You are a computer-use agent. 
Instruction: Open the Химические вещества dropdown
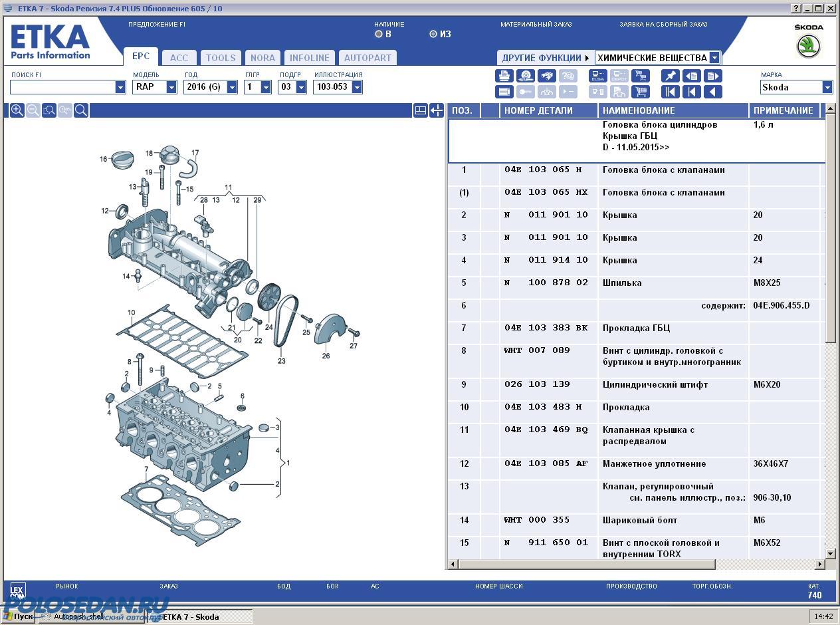[x=714, y=58]
